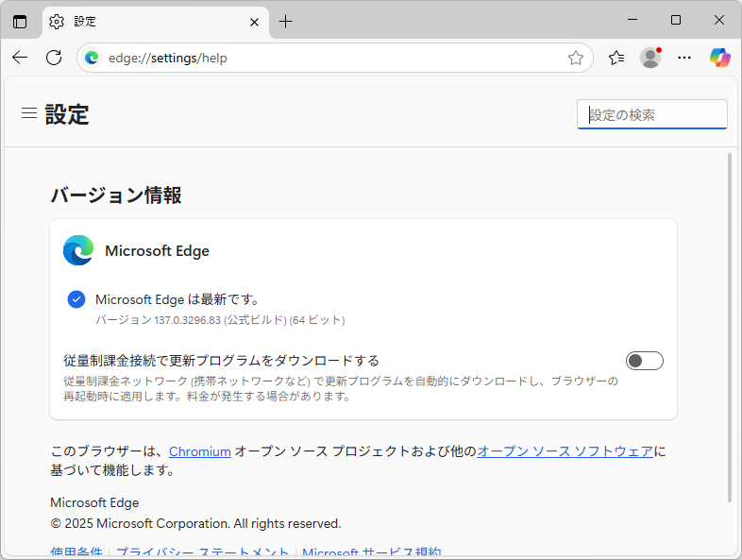The image size is (742, 560).
Task: Go back with the back arrow
Action: click(x=20, y=58)
